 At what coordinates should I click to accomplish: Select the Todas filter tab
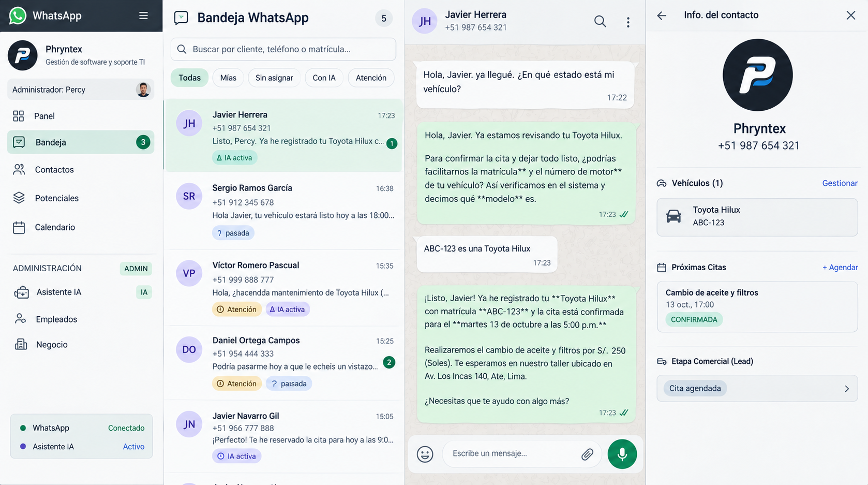(x=189, y=78)
